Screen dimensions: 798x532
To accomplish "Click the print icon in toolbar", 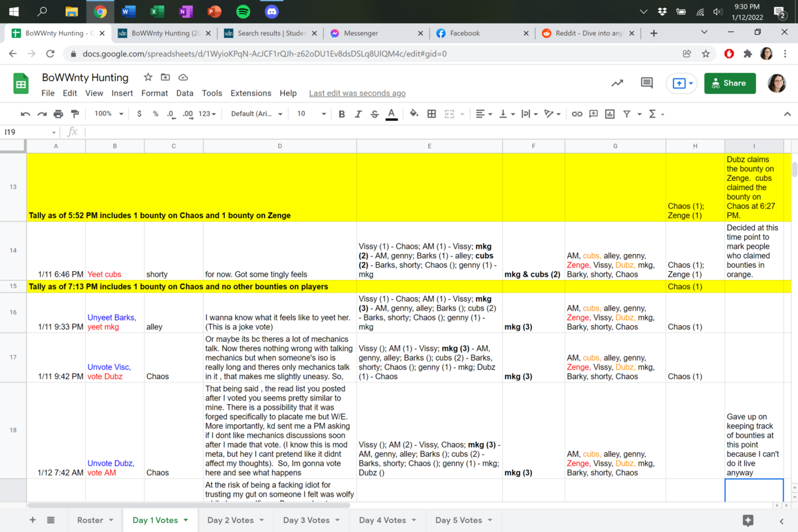I will click(x=59, y=114).
